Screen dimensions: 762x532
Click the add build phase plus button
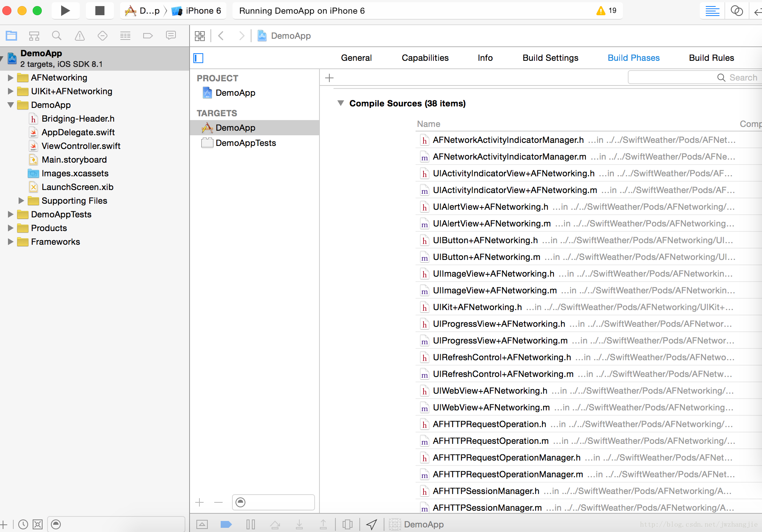[329, 78]
